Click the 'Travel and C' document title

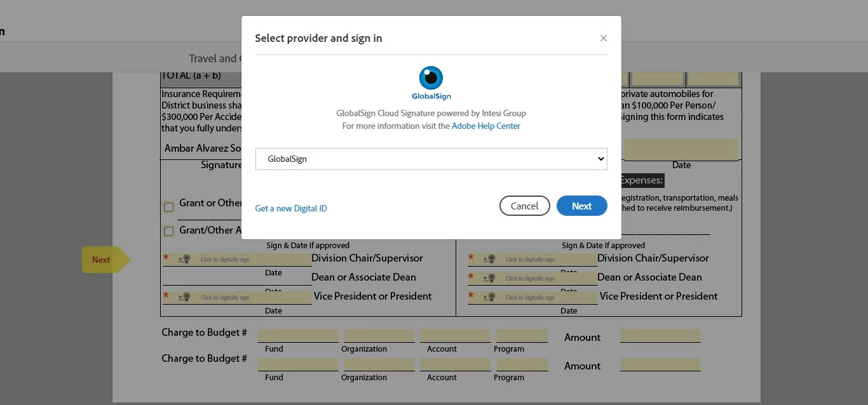point(215,58)
